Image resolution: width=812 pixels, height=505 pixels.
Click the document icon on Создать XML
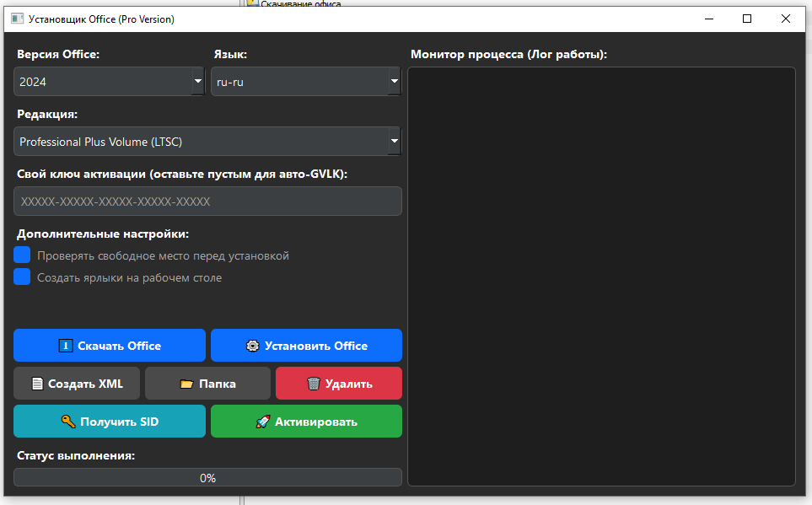tap(37, 384)
